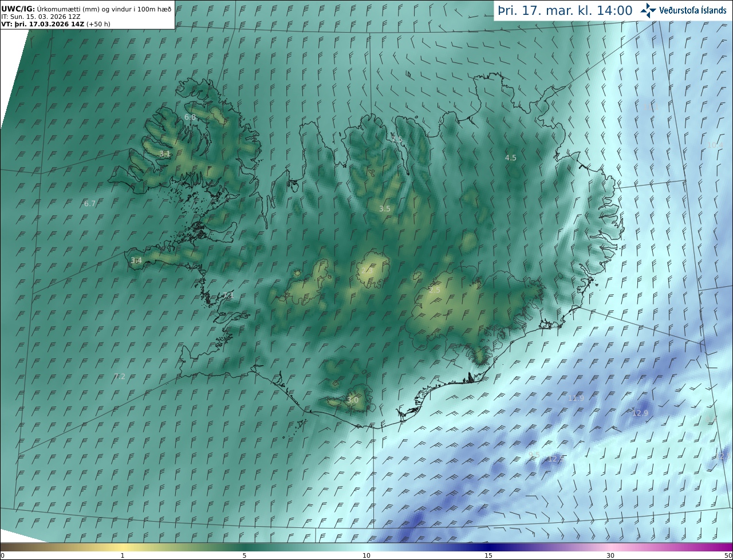This screenshot has height=560, width=733.
Task: Click the 1 tick on the color scale
Action: pos(123,555)
